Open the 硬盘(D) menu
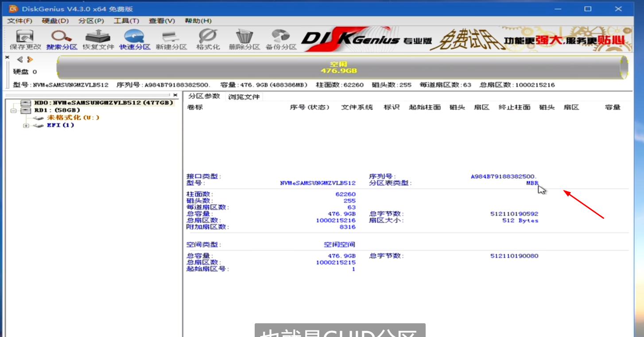Image resolution: width=644 pixels, height=337 pixels. pyautogui.click(x=55, y=21)
